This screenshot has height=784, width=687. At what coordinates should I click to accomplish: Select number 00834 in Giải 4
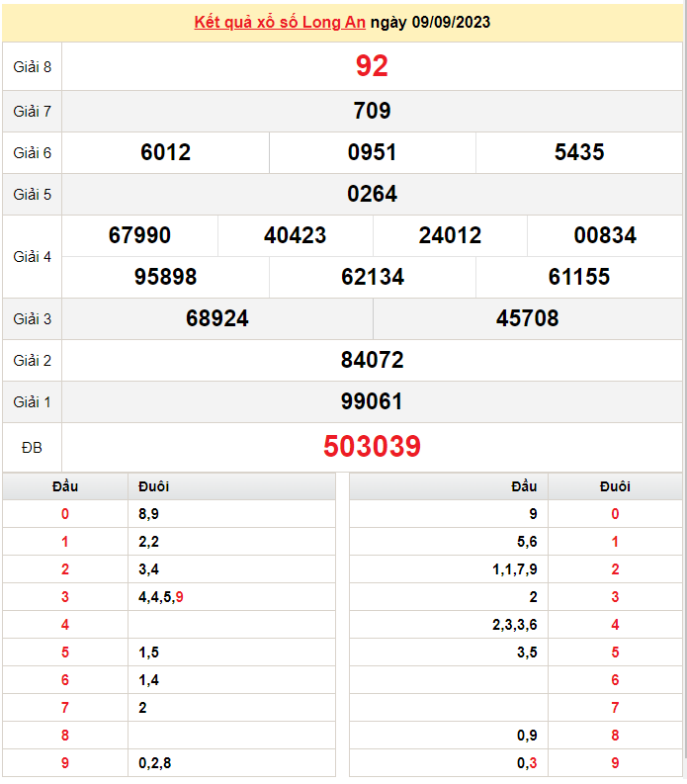[x=605, y=235]
